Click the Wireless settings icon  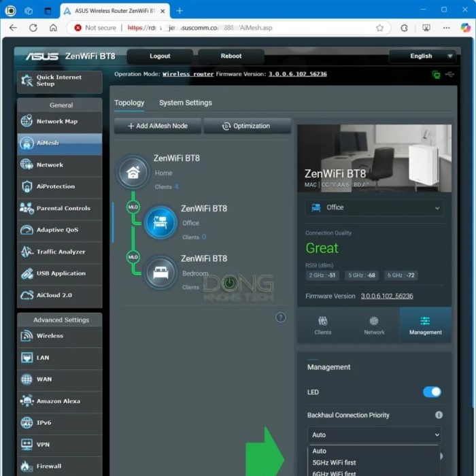click(27, 336)
